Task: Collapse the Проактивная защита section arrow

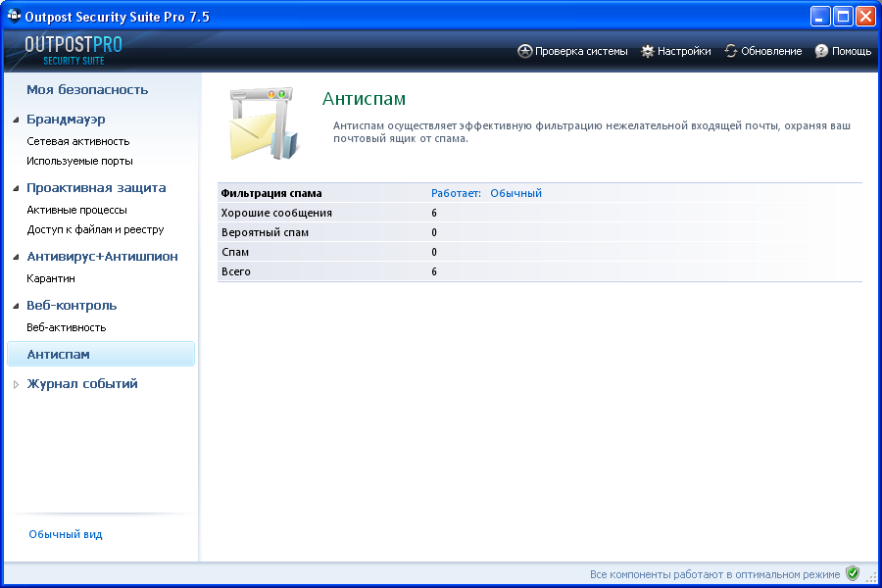Action: 16,188
